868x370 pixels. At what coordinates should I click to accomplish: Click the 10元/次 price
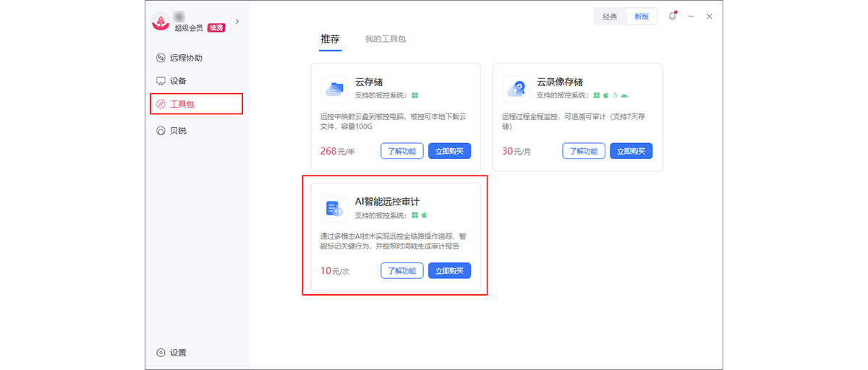(335, 271)
